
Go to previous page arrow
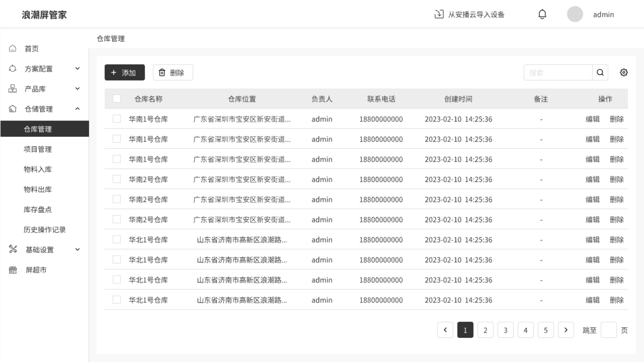click(445, 330)
